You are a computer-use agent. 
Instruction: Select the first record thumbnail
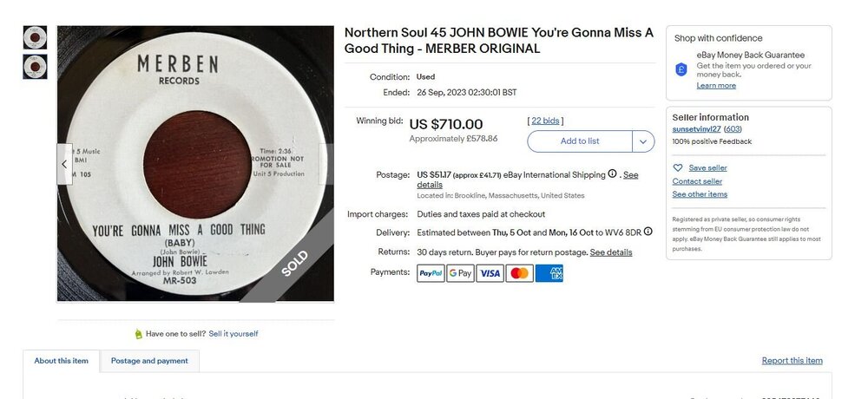tap(35, 37)
